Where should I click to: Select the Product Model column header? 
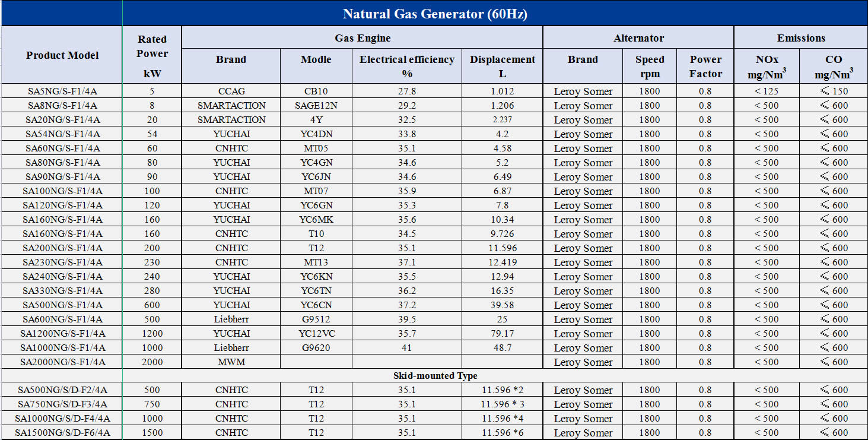[62, 55]
